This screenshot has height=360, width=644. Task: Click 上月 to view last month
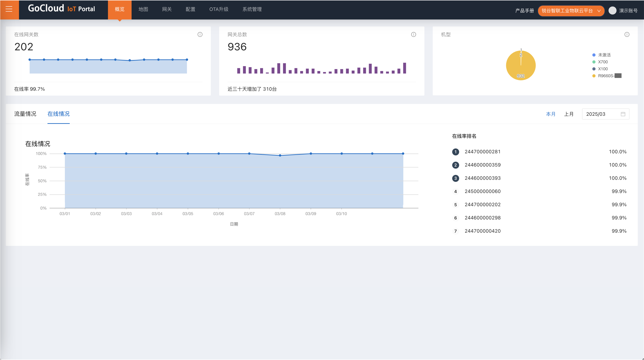click(x=569, y=114)
